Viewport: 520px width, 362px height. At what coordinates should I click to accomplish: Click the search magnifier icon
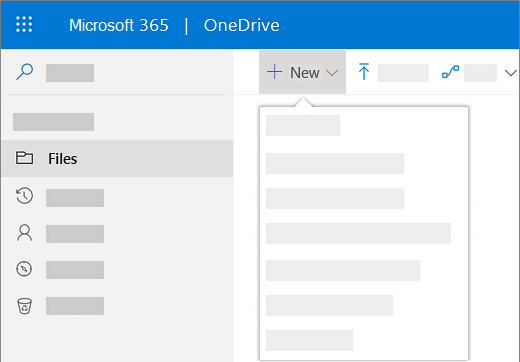pos(25,72)
